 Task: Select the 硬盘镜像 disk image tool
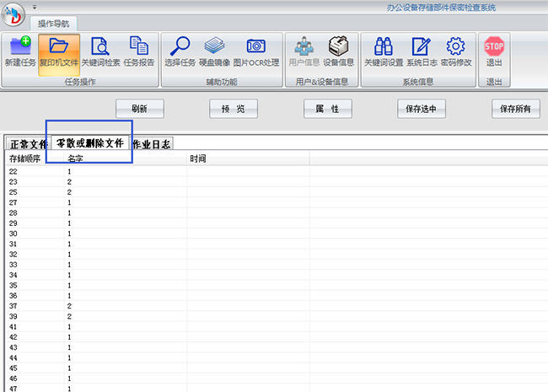(215, 52)
